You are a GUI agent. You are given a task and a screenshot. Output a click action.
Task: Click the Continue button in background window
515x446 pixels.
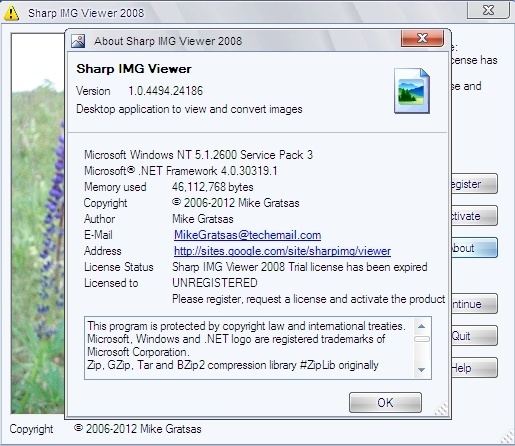tap(474, 304)
